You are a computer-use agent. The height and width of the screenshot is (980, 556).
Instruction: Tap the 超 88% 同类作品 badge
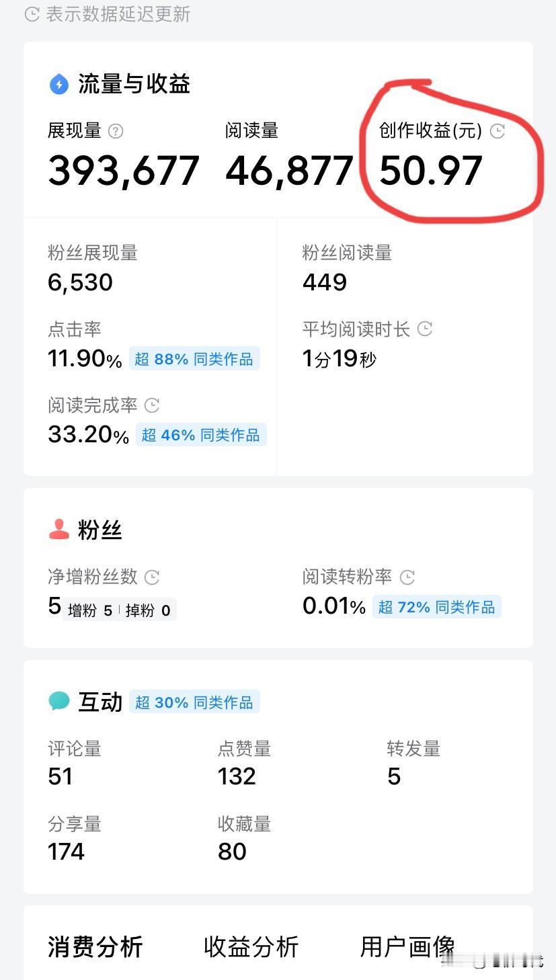194,359
